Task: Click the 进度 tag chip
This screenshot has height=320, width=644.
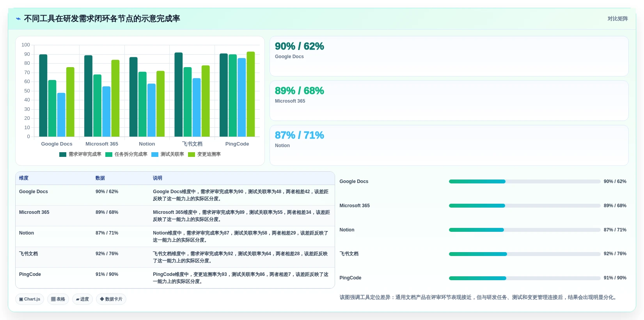Action: (x=82, y=299)
